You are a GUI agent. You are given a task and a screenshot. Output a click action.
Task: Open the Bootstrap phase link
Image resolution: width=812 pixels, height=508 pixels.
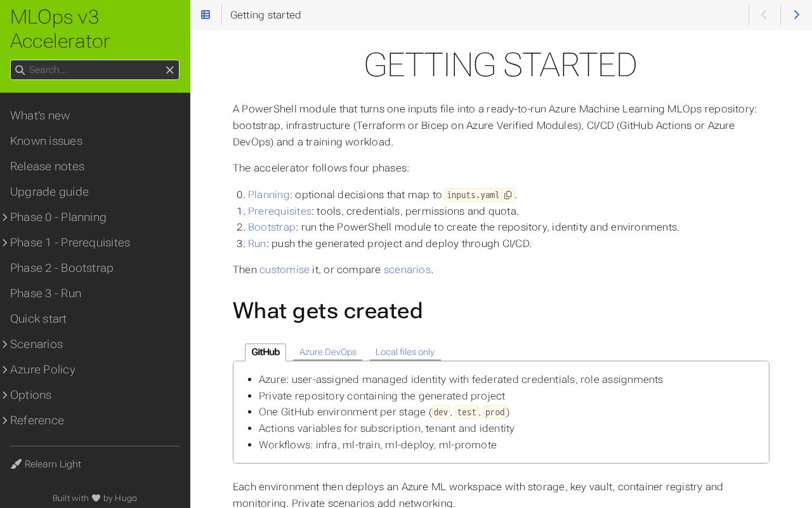272,227
